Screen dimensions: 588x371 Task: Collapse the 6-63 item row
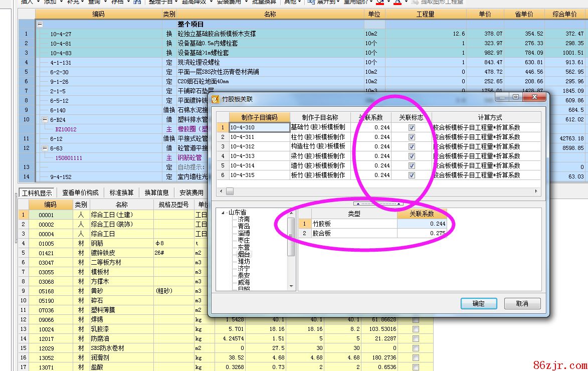(x=45, y=148)
